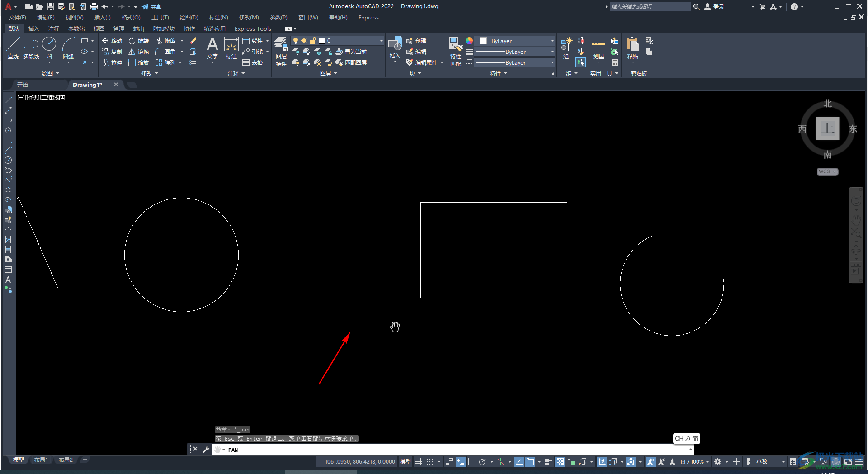This screenshot has height=474, width=868.
Task: Toggle transparency display in status bar
Action: (x=560, y=462)
